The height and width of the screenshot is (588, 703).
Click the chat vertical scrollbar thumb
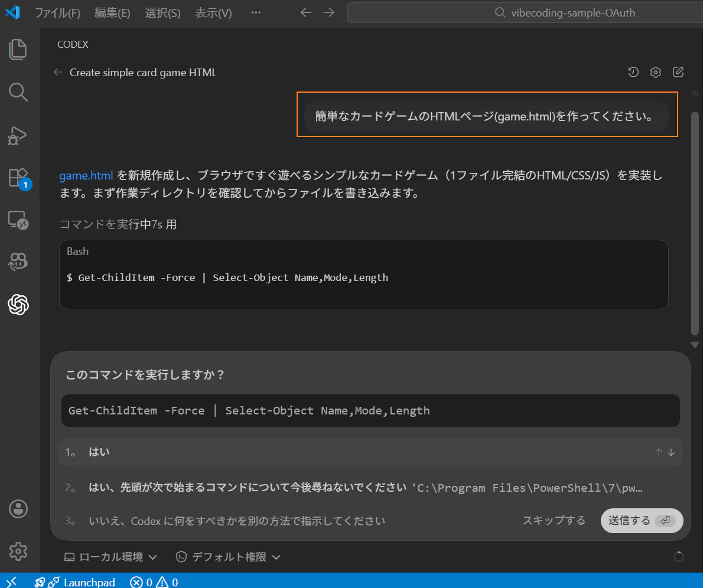point(695,223)
